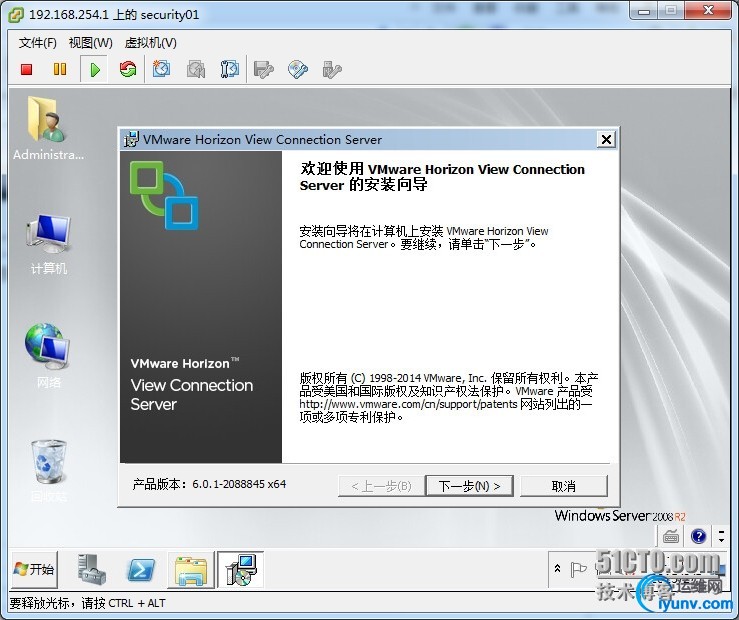Select the 计算机 desktop icon
Image resolution: width=739 pixels, height=620 pixels.
click(x=49, y=245)
